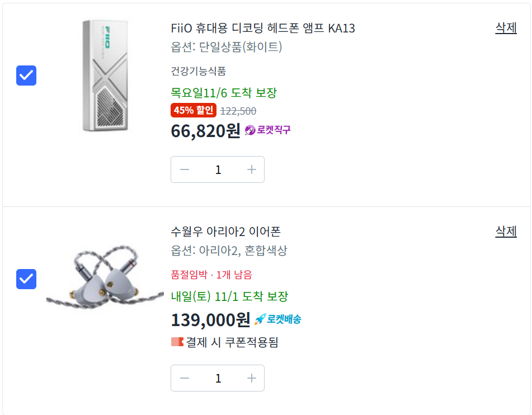Increase FiiO KA13 quantity with plus
This screenshot has height=415, width=532.
click(252, 169)
